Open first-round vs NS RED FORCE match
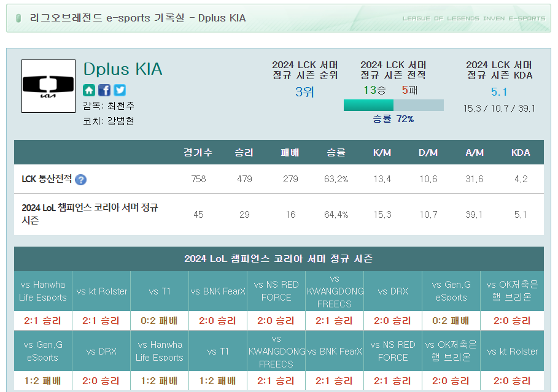The height and width of the screenshot is (392, 558). coord(276,291)
